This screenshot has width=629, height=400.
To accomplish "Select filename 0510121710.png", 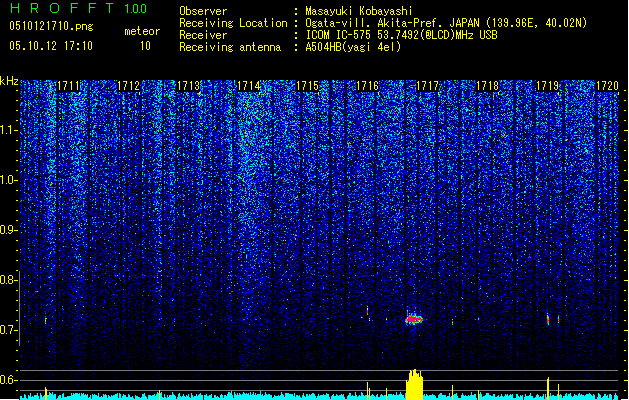I will pos(51,26).
